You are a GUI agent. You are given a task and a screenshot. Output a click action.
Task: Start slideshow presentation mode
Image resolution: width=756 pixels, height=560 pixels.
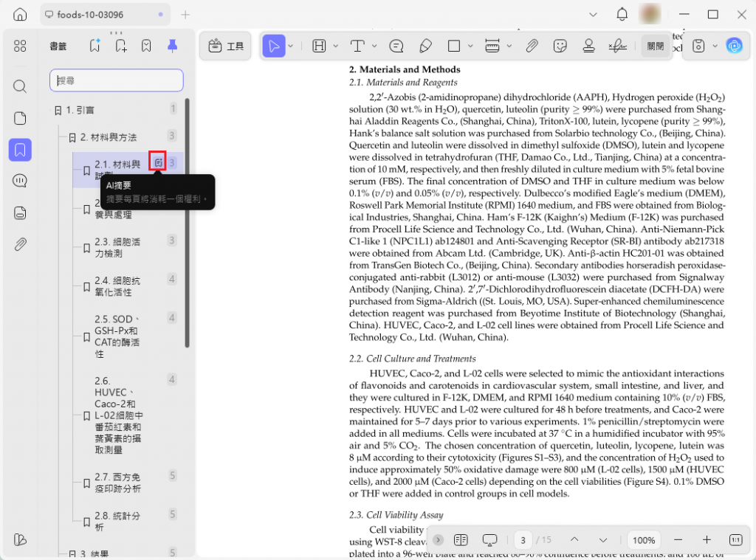[489, 540]
